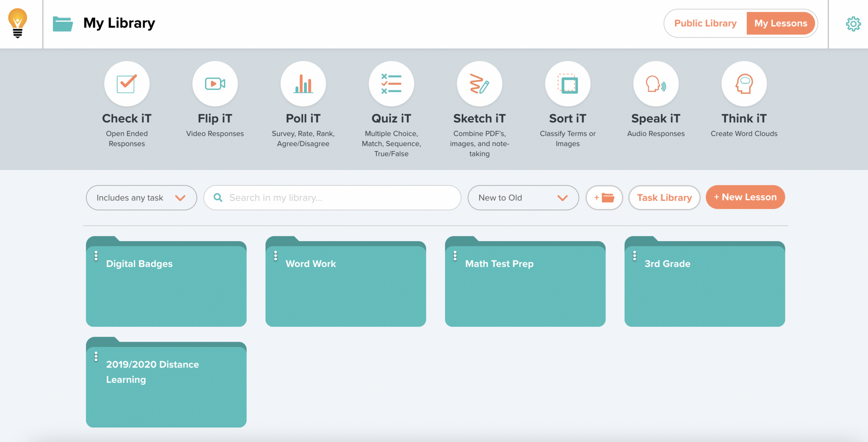The width and height of the screenshot is (868, 442).
Task: Open the Task Library
Action: point(664,197)
